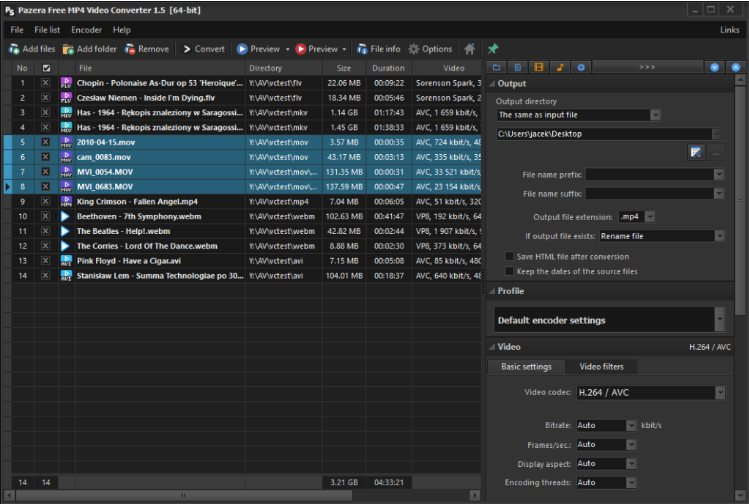Collapse the Video section
This screenshot has width=749, height=504.
tap(492, 347)
